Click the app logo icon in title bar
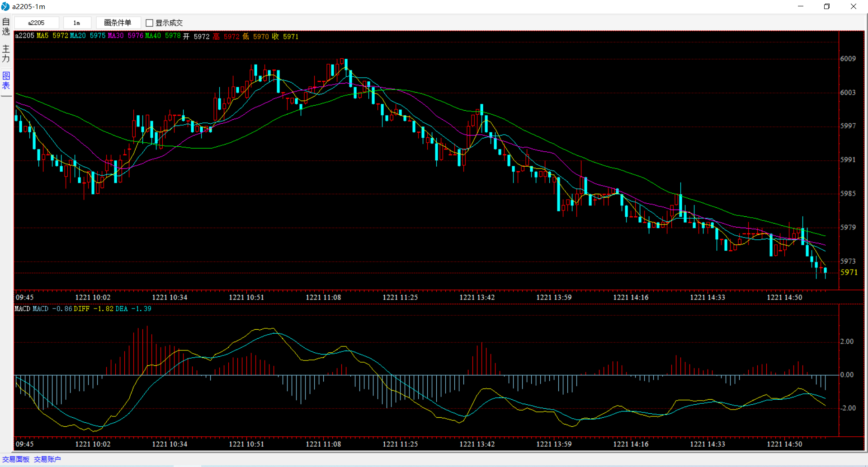This screenshot has width=868, height=467. (5, 6)
